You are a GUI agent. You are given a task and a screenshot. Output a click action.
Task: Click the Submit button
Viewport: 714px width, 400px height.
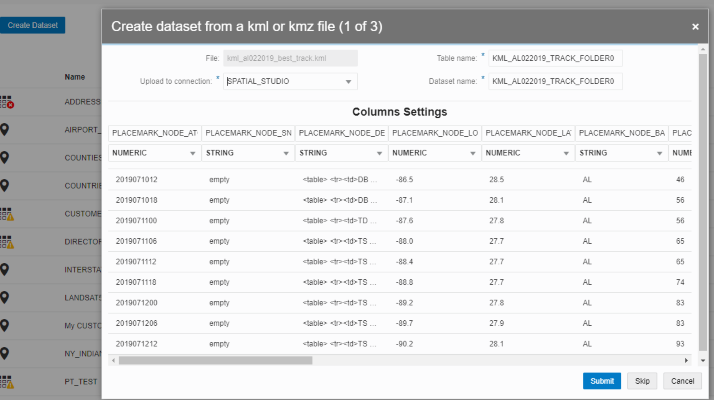(602, 381)
